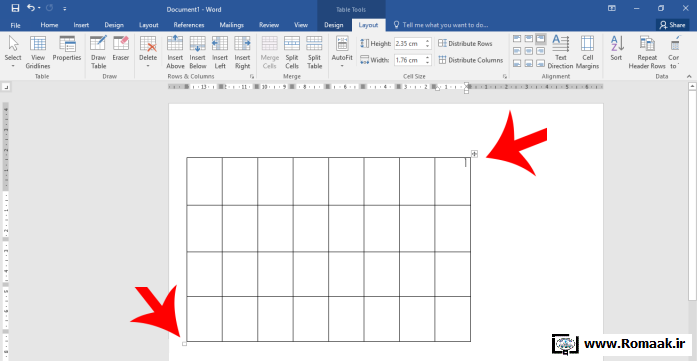Toggle Repeat Header Rows
Viewport: 697px width, 361px height.
(x=647, y=52)
